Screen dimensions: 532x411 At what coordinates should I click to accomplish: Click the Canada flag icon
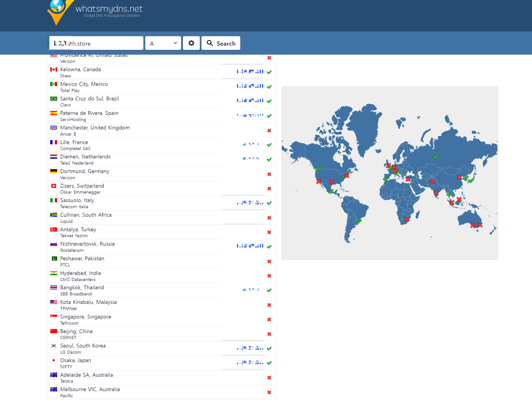point(54,70)
